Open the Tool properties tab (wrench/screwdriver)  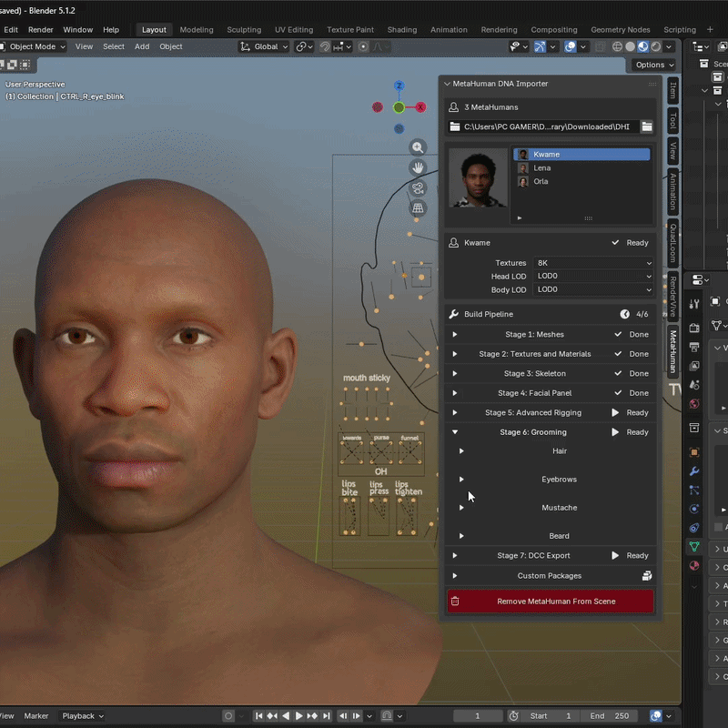[694, 304]
